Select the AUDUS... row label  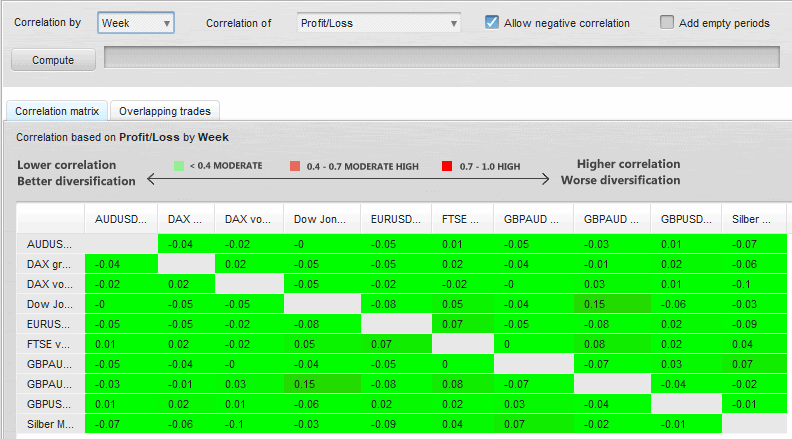(x=50, y=244)
